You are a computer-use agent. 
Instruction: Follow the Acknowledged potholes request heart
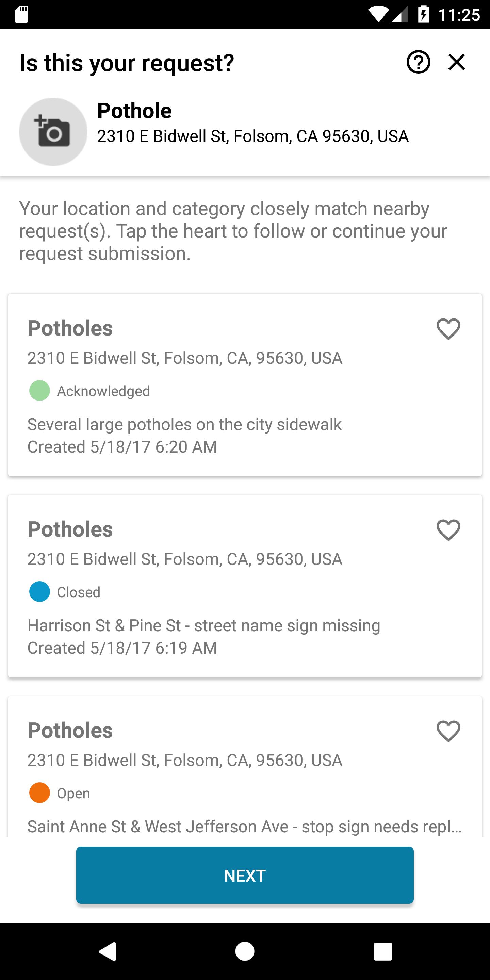click(448, 329)
